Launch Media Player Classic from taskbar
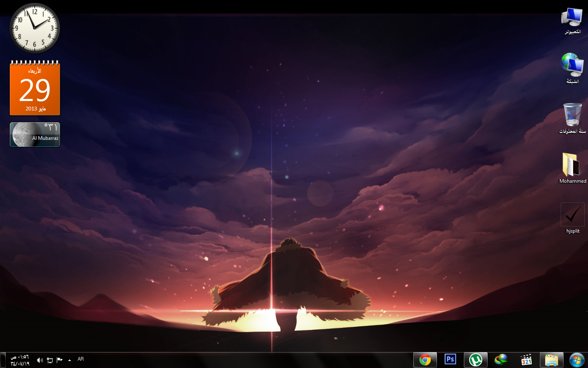Viewport: 588px width, 368px height. click(526, 360)
